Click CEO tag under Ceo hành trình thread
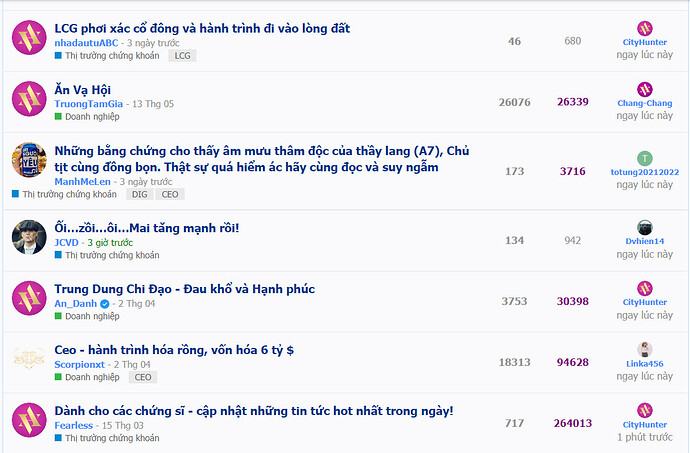This screenshot has height=453, width=690. (x=143, y=377)
